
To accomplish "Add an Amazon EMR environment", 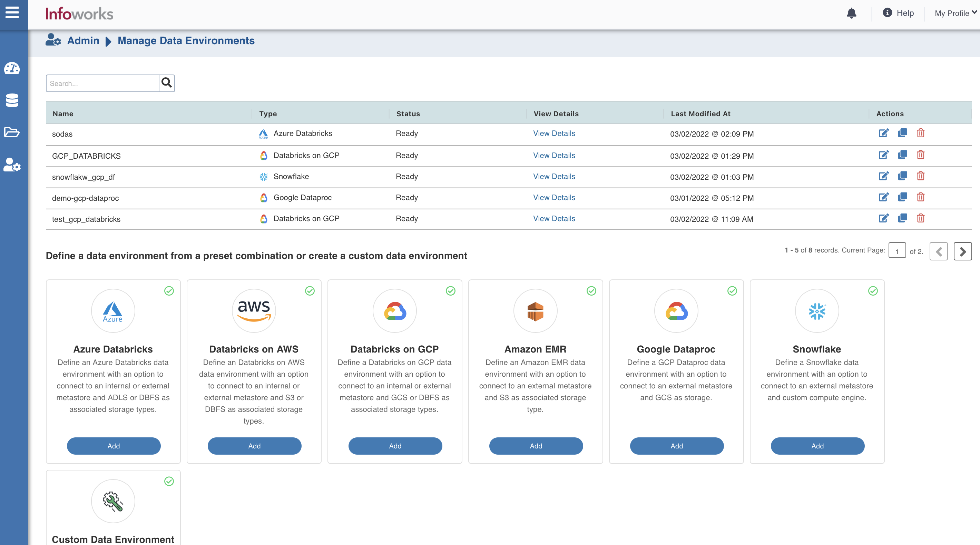I will click(536, 446).
